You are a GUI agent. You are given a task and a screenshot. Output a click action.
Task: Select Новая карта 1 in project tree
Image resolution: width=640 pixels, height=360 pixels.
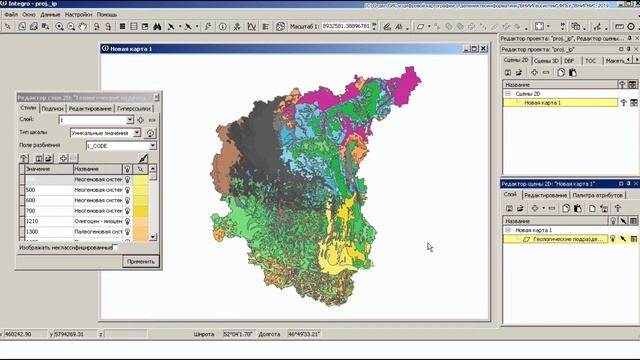pyautogui.click(x=560, y=103)
